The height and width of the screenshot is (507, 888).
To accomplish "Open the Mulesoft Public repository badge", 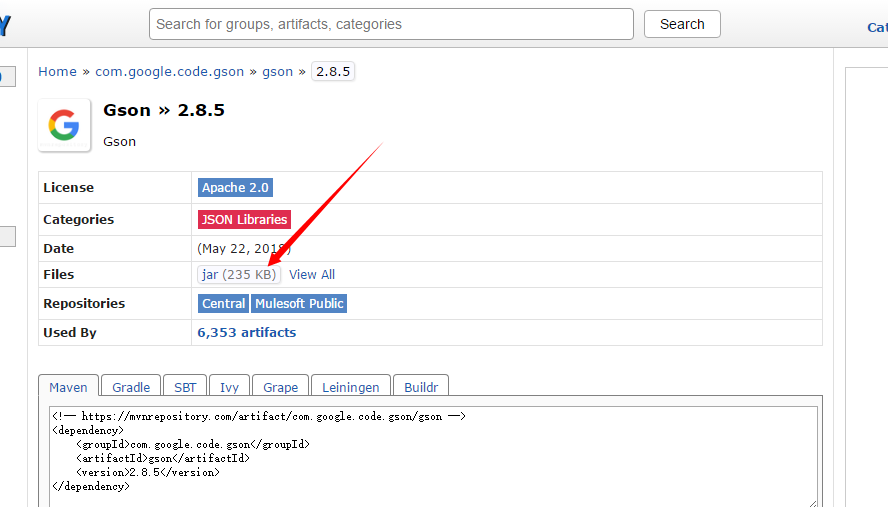I will (299, 304).
